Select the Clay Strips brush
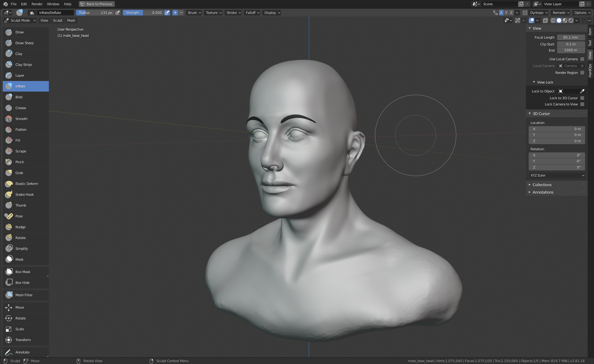 click(x=24, y=65)
